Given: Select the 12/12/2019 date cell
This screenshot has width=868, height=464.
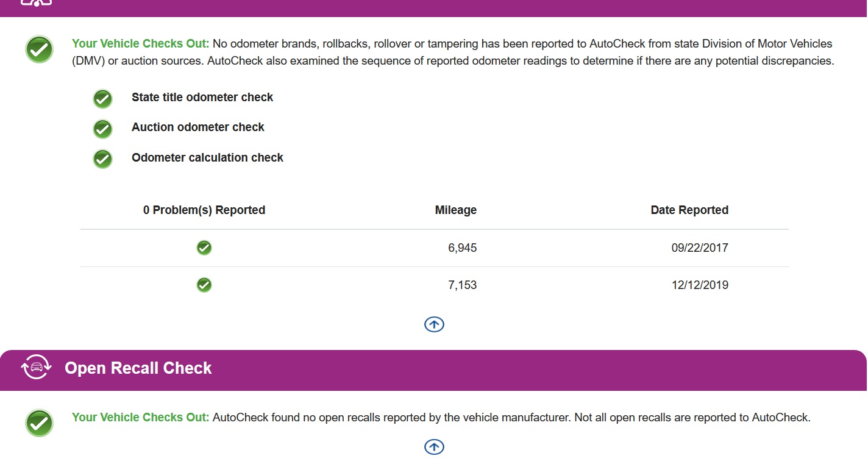Looking at the screenshot, I should (x=700, y=285).
